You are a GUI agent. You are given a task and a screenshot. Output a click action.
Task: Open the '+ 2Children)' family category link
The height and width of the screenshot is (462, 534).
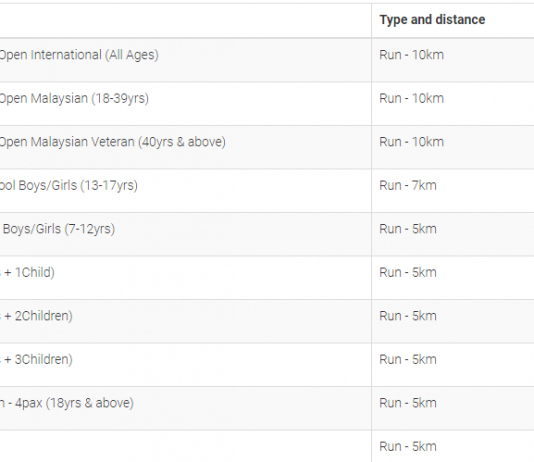pyautogui.click(x=36, y=316)
